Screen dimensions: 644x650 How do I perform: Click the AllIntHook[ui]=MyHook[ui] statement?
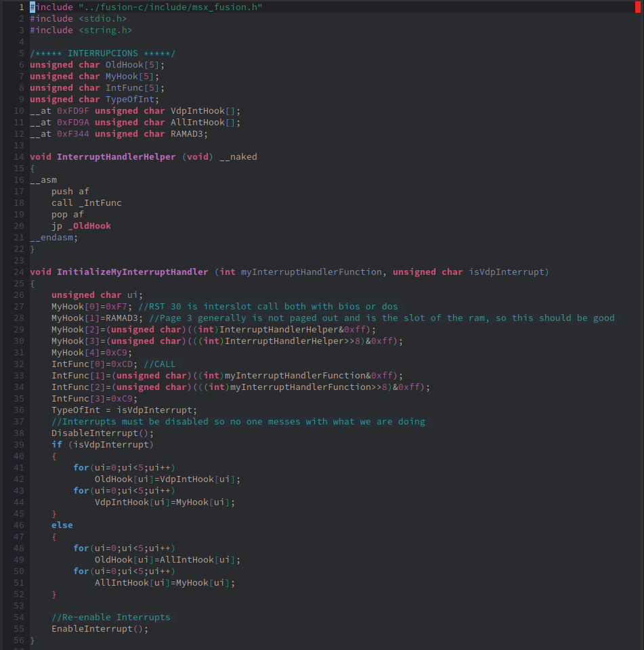[165, 583]
